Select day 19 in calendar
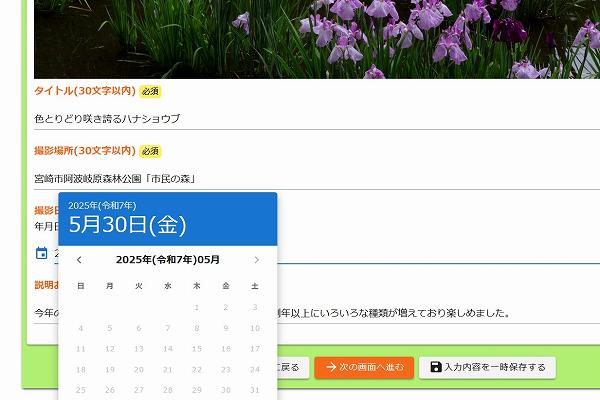The height and width of the screenshot is (400, 600). click(x=110, y=369)
